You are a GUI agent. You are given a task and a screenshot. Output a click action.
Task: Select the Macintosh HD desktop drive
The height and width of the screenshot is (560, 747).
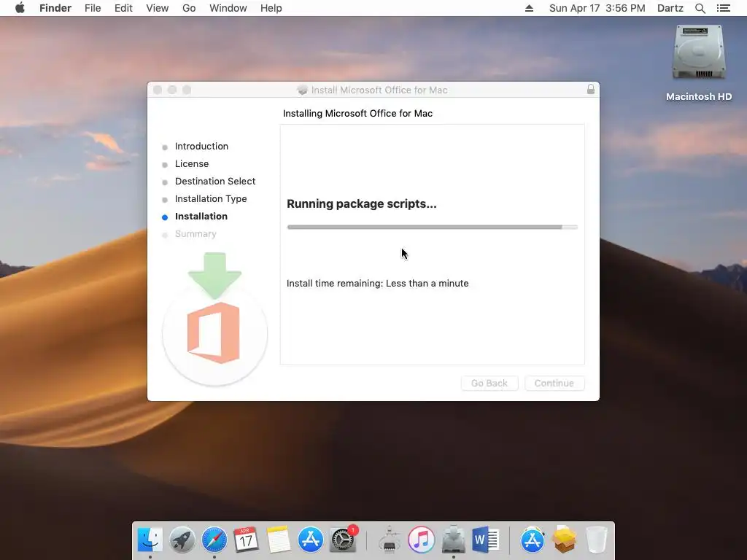[x=699, y=63]
